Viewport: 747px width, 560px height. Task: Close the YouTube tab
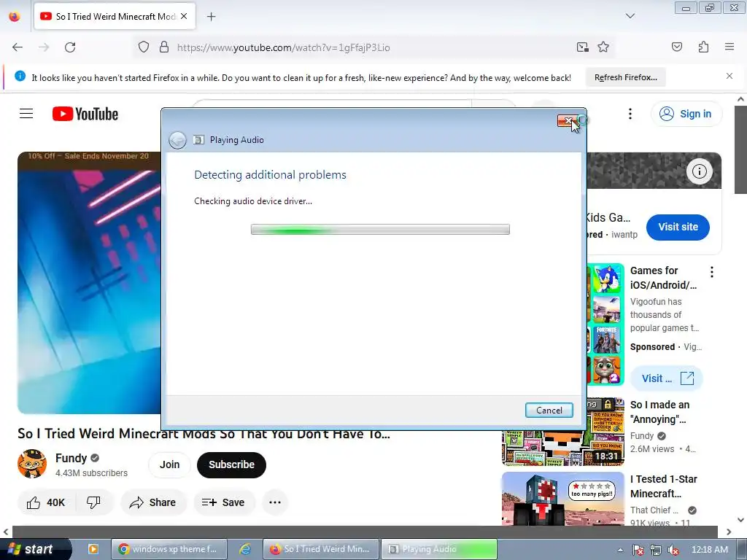click(x=184, y=16)
